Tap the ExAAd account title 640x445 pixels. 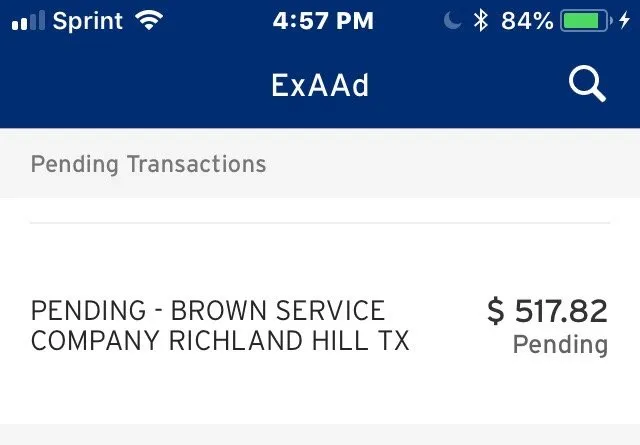click(x=320, y=86)
